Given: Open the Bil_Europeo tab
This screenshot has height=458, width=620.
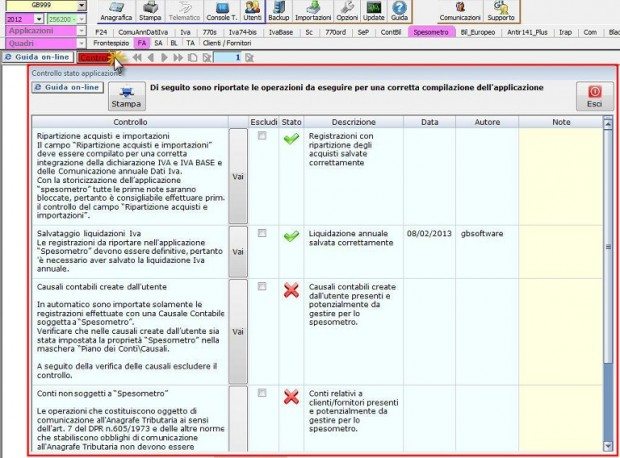Looking at the screenshot, I should [478, 32].
